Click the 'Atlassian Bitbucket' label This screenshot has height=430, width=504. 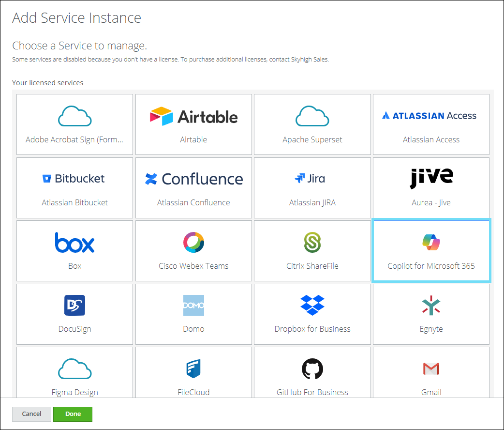point(74,202)
